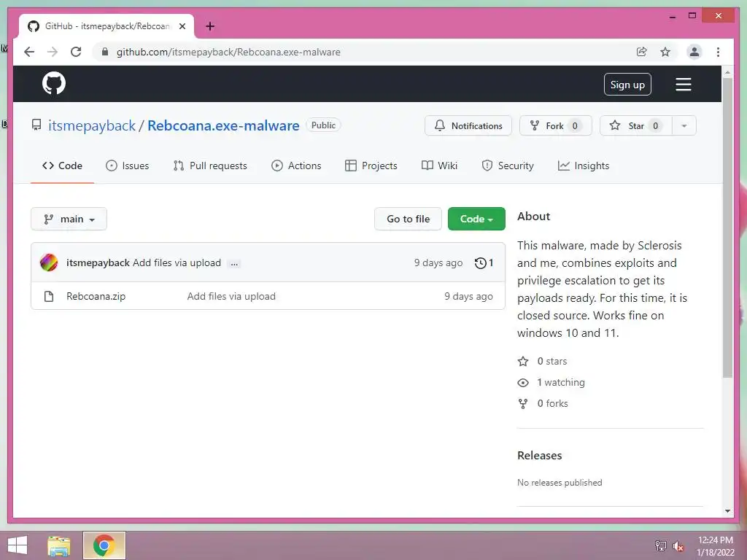
Task: Click the itsmepayback user avatar
Action: (49, 262)
